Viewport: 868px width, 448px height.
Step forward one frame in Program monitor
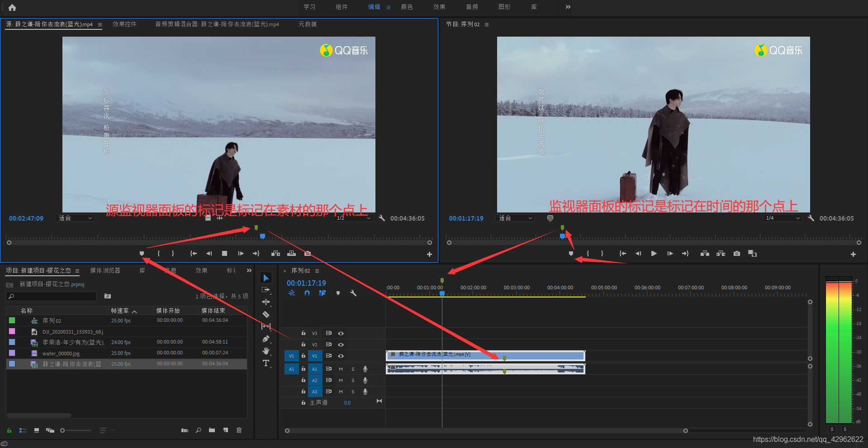[670, 254]
